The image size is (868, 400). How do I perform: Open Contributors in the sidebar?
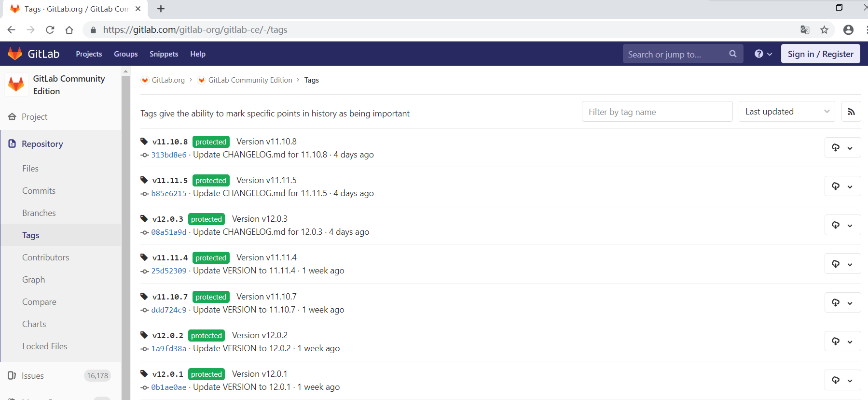(x=46, y=257)
